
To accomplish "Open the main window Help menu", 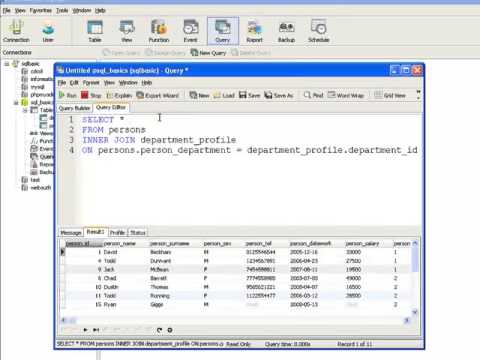I will coord(100,11).
